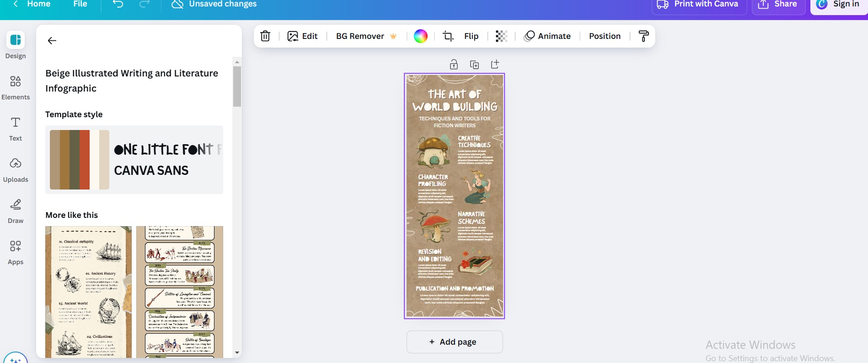Select the Draw tool
The image size is (868, 363).
16,211
